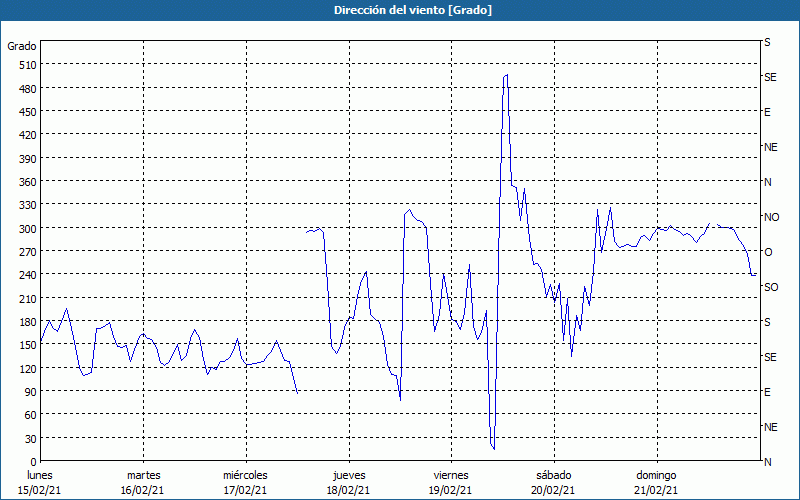Pick the date 18/02/21
The image size is (800, 500).
click(348, 490)
